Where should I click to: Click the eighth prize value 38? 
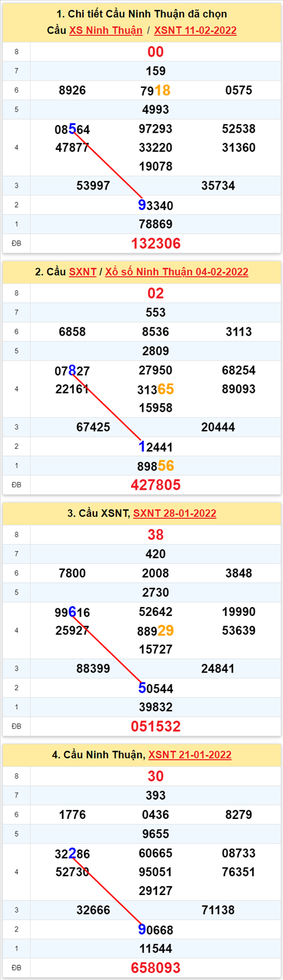click(x=156, y=535)
